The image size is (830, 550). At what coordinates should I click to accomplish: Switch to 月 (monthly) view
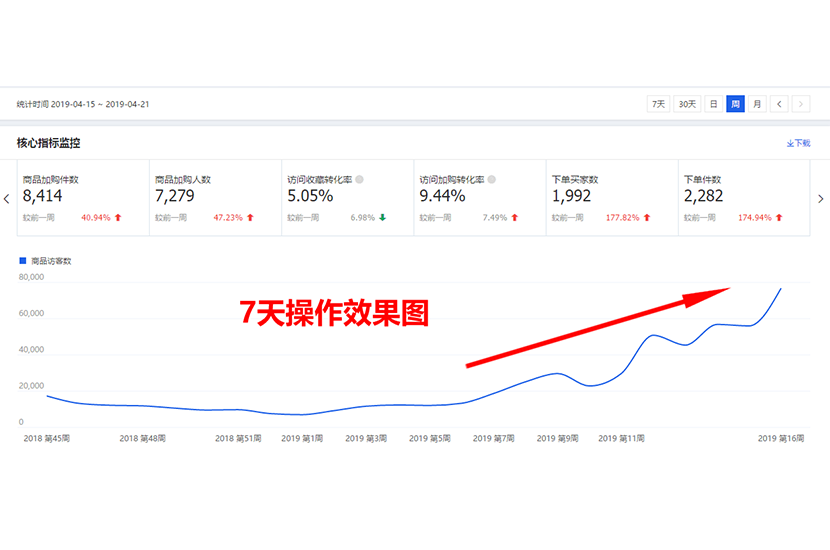point(757,104)
